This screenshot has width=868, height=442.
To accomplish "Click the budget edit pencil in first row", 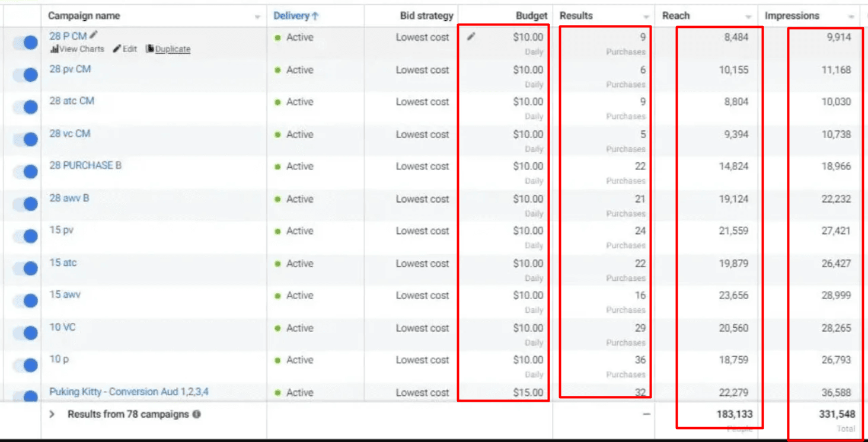I will pos(471,37).
